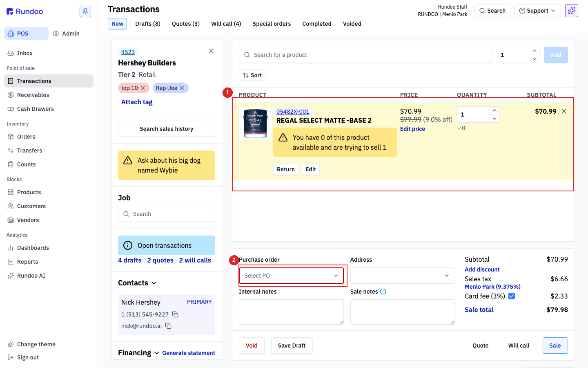Copy nick@rundoo.ai email address
The image size is (588, 368).
(168, 326)
